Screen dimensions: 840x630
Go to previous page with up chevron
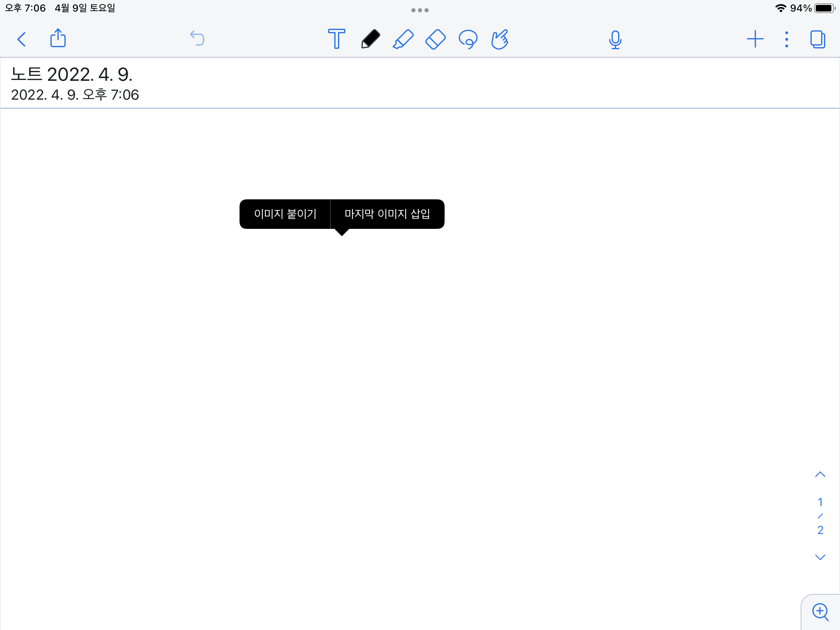point(820,475)
